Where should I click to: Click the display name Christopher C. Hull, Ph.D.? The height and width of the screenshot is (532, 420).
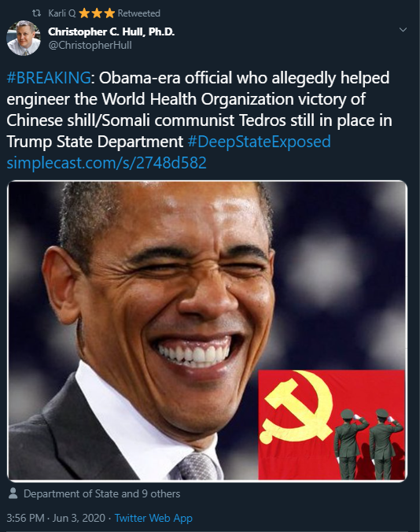(x=111, y=32)
